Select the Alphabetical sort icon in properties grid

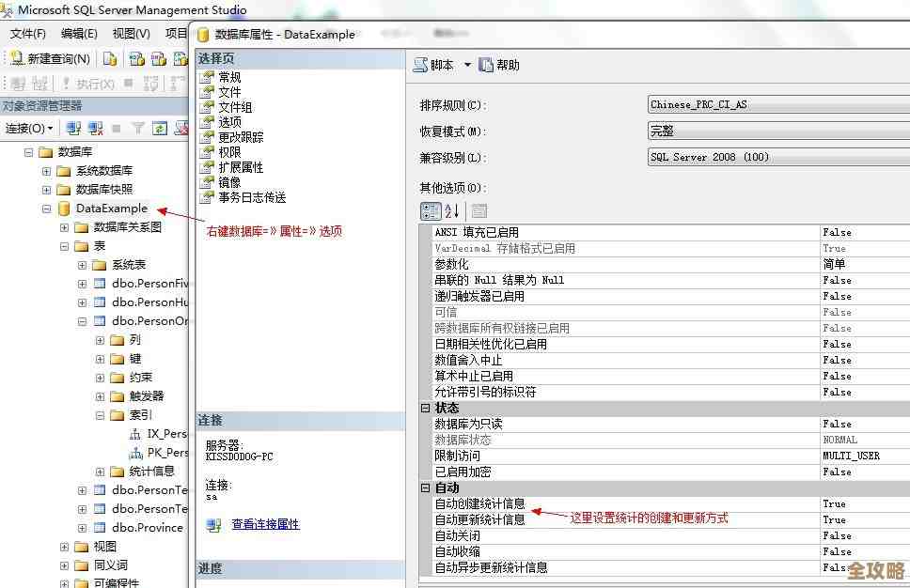point(449,210)
